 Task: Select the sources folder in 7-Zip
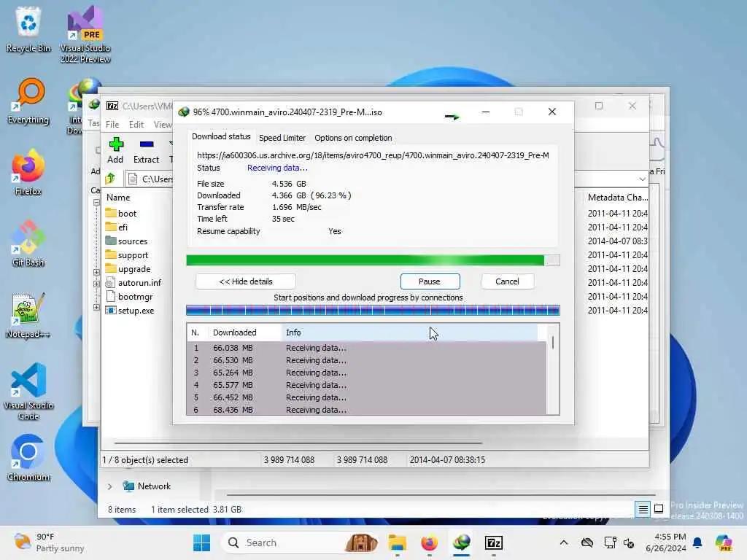[x=126, y=241]
